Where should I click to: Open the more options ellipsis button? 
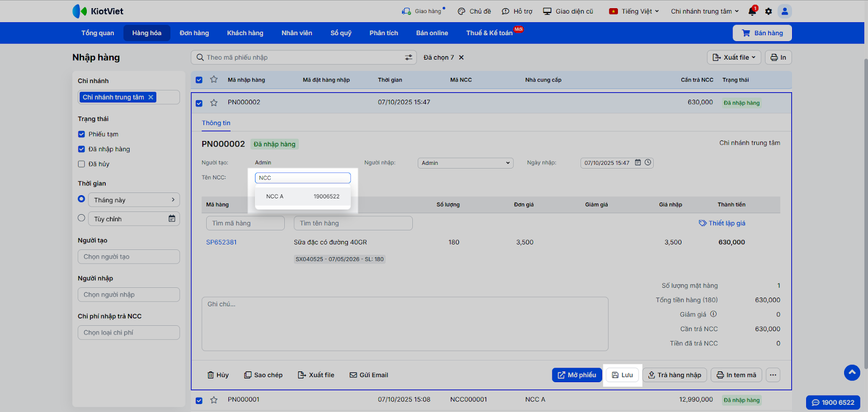(x=773, y=375)
